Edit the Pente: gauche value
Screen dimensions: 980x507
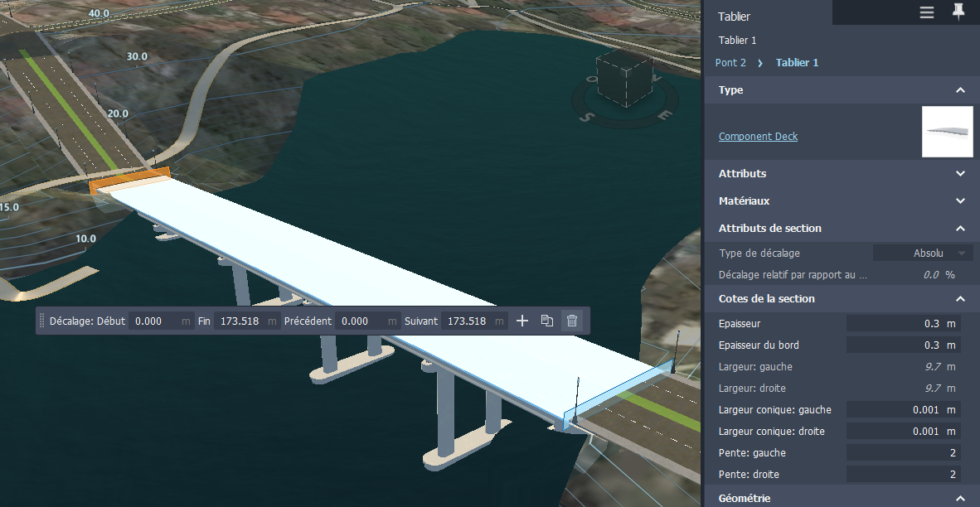903,452
